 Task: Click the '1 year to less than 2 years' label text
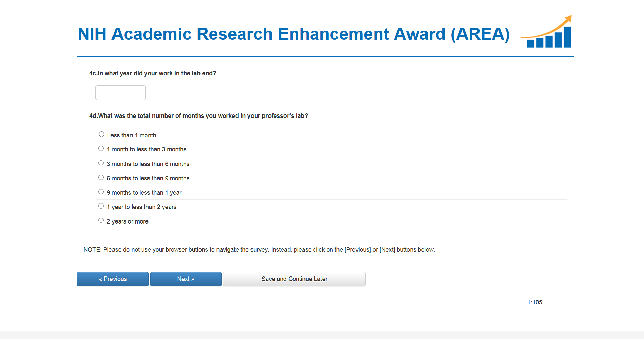[142, 207]
